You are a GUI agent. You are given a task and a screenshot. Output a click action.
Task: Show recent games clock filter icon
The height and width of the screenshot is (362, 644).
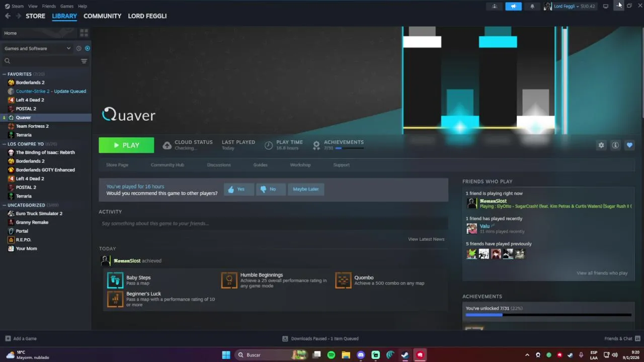78,48
